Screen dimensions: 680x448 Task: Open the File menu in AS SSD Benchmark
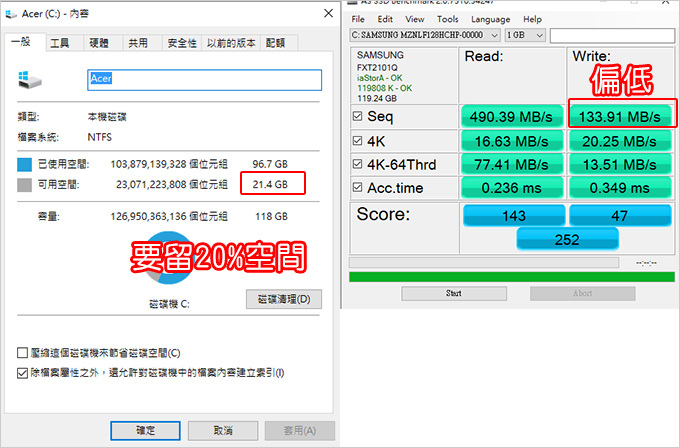(x=358, y=19)
